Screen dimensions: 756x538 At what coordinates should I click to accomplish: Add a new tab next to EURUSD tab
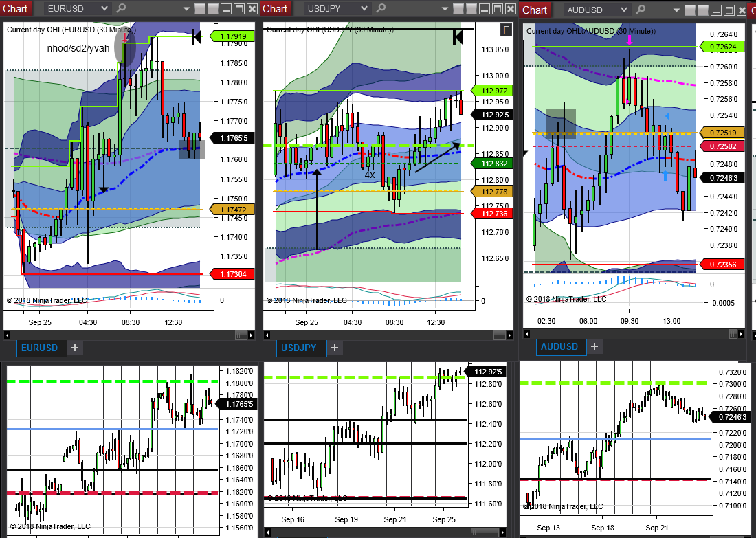tap(75, 348)
